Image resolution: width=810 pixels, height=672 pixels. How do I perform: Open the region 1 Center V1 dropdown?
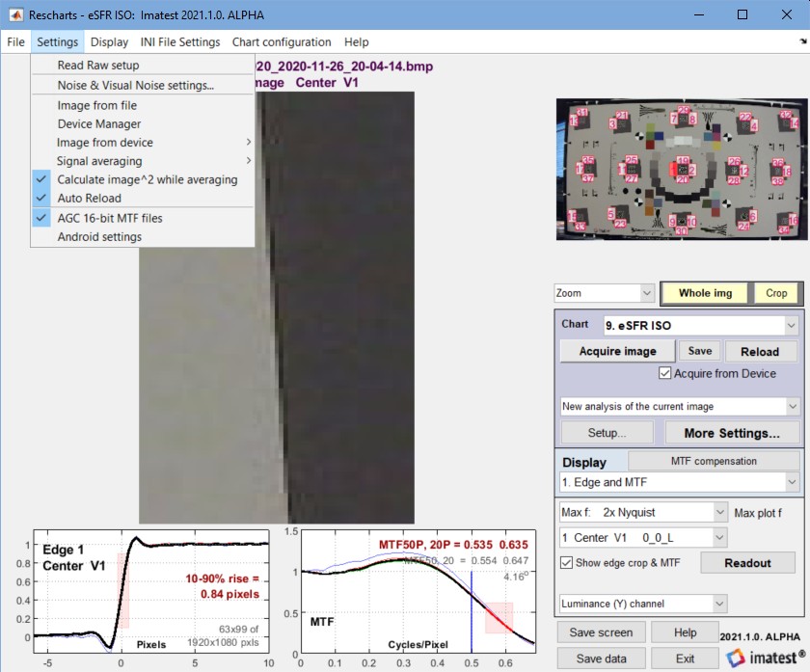(x=644, y=538)
